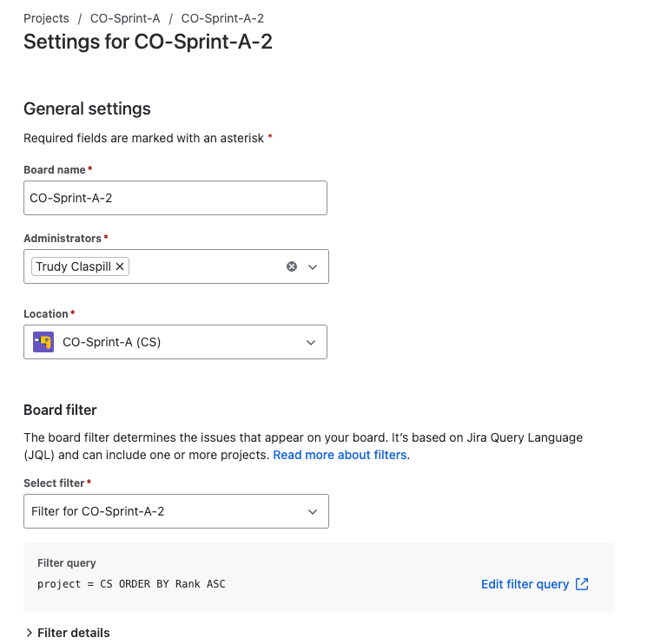The height and width of the screenshot is (644, 667).
Task: Open the Administrators dropdown chevron
Action: coord(313,267)
